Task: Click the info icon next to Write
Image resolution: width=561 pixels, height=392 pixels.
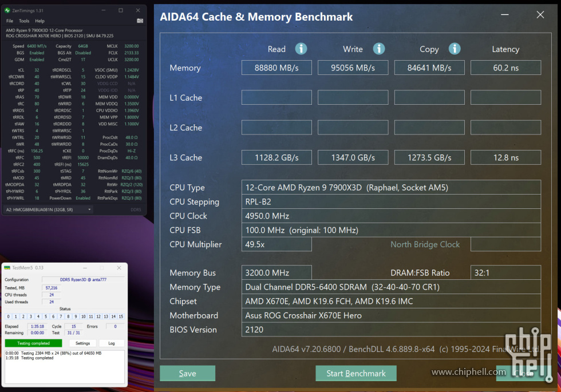Action: 379,49
